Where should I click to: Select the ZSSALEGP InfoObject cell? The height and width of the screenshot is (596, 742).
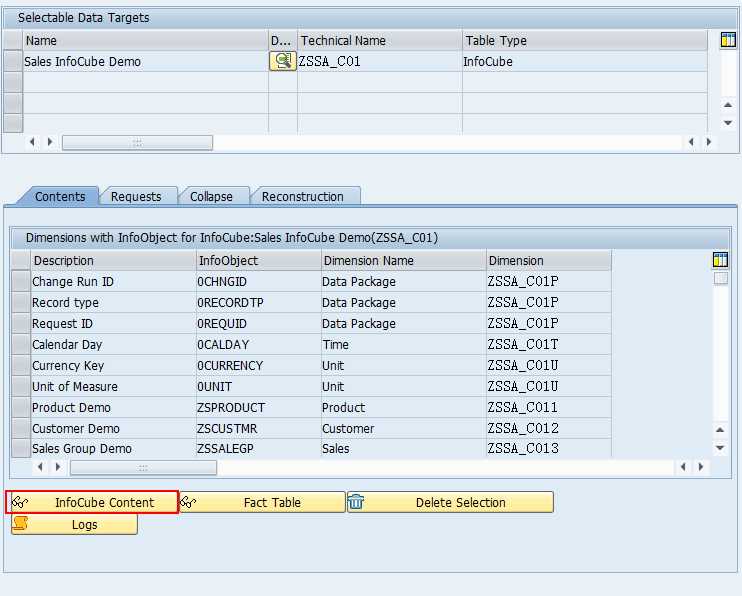coord(258,448)
